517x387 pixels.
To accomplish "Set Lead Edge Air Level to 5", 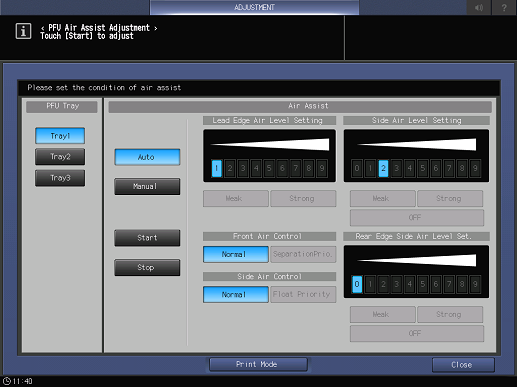I will click(x=269, y=168).
